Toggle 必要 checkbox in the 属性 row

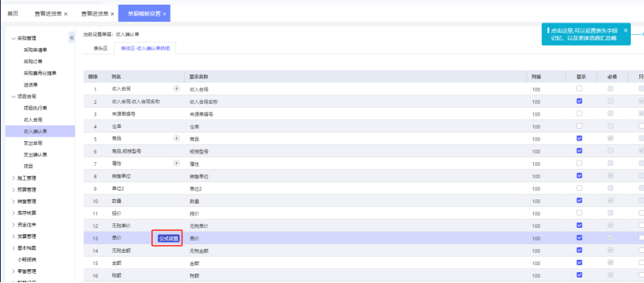pos(611,163)
